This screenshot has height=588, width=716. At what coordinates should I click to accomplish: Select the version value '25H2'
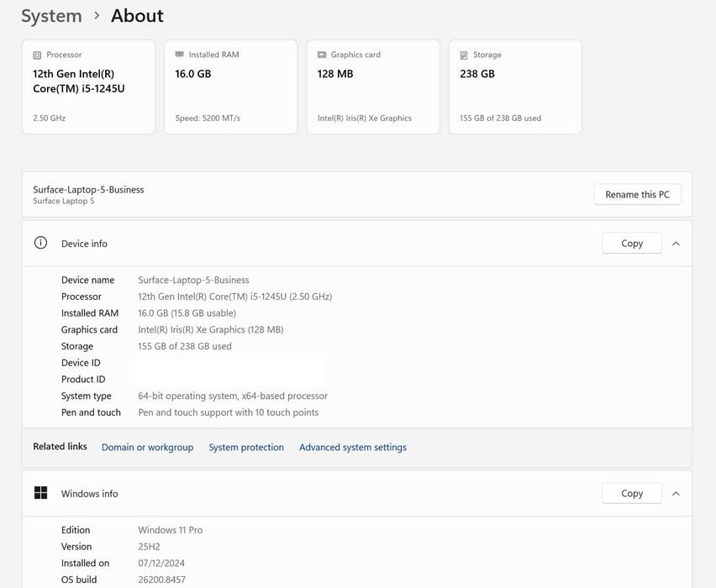(x=149, y=547)
